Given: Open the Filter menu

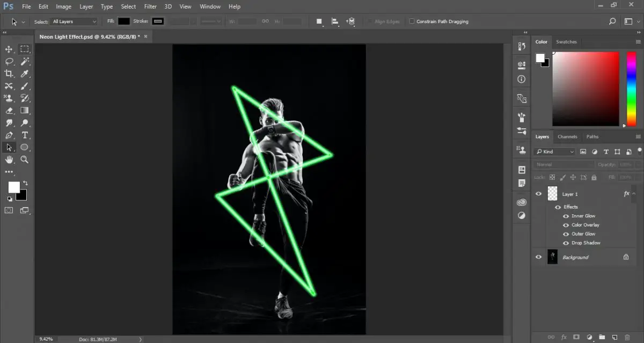Looking at the screenshot, I should (150, 6).
